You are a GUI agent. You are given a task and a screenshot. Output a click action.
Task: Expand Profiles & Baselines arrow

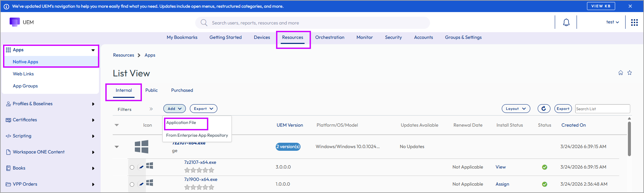pyautogui.click(x=93, y=104)
